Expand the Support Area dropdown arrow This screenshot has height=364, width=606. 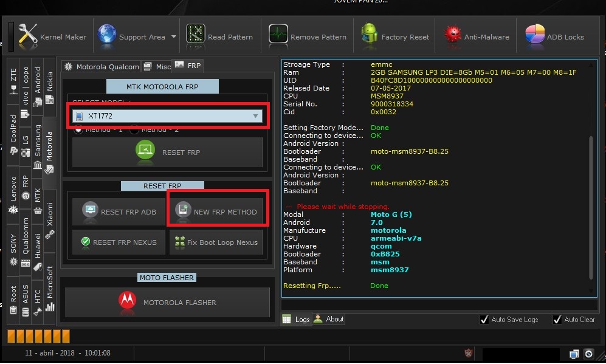pyautogui.click(x=174, y=36)
